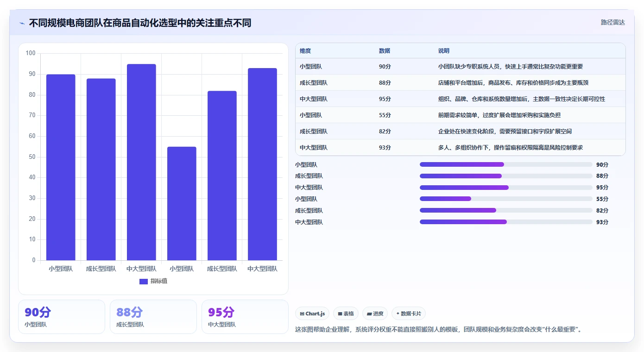Click the 中大型团队 chart bar reaching 93

click(x=262, y=164)
